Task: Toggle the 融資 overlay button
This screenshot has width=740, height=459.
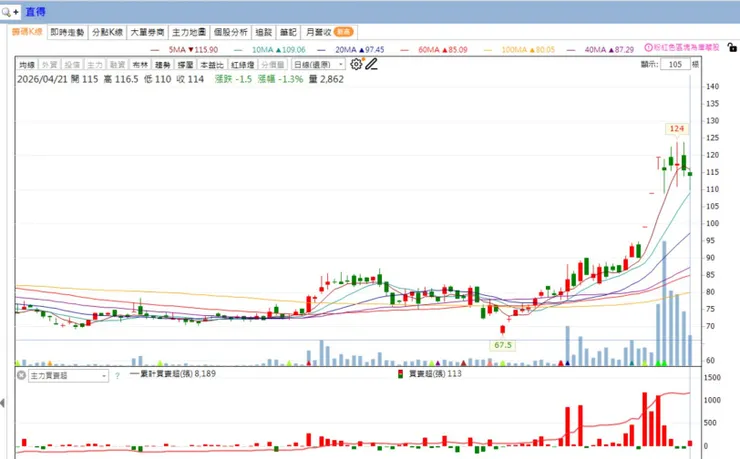Action: 118,65
